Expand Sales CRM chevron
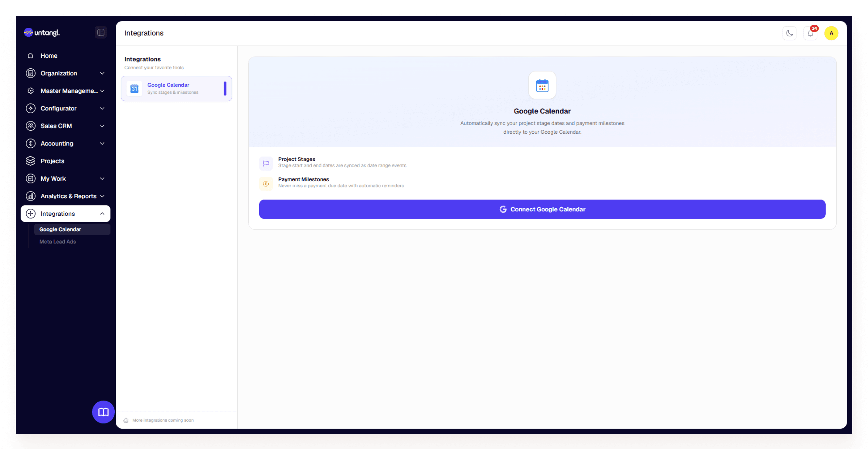The height and width of the screenshot is (449, 868). tap(102, 125)
